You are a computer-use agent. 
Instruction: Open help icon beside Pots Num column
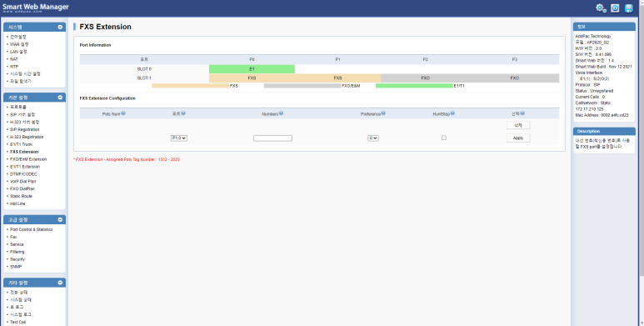coord(123,113)
